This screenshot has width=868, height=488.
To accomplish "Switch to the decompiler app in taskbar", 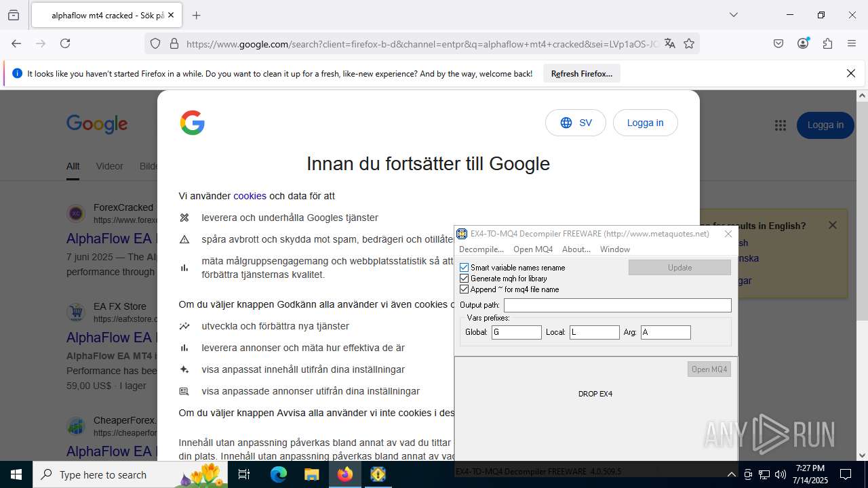I will (x=378, y=474).
